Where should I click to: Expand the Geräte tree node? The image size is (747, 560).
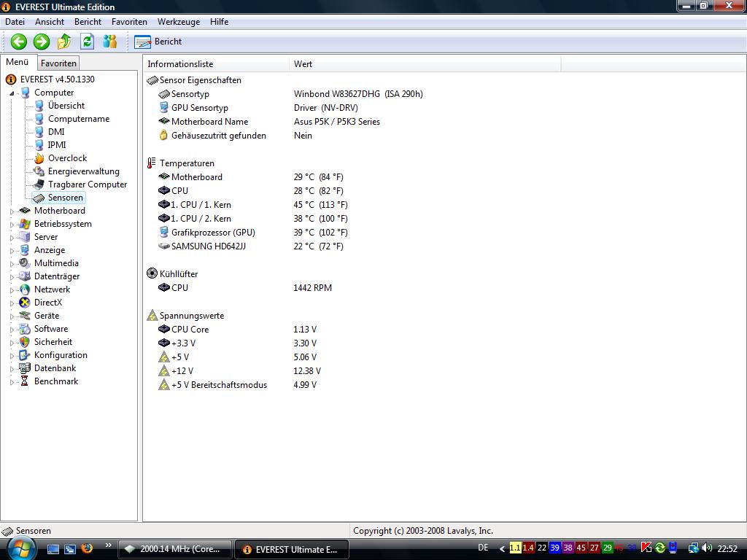[x=12, y=316]
